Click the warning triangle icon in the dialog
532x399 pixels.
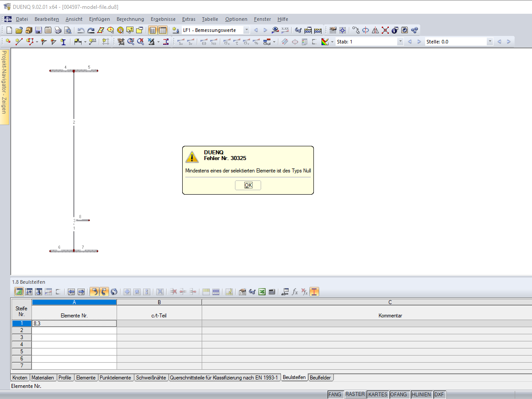point(192,156)
